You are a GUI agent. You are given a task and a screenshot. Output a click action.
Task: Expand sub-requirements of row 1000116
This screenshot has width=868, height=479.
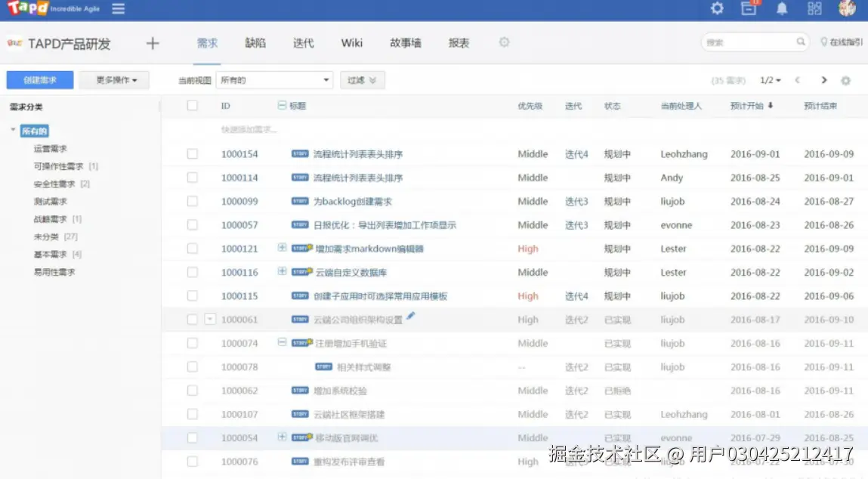[282, 271]
